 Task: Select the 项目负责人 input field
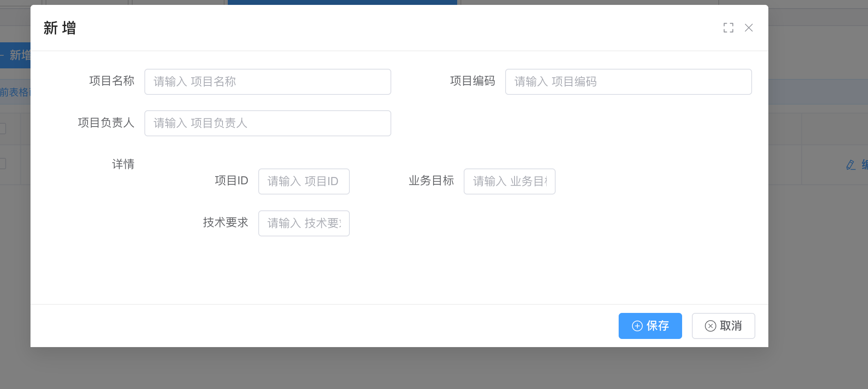pyautogui.click(x=267, y=123)
